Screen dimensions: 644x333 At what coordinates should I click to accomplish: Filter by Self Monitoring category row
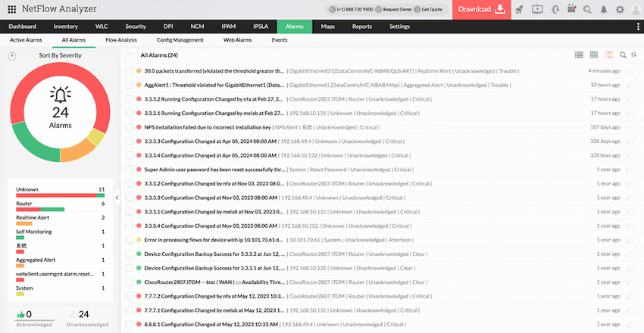(x=60, y=234)
